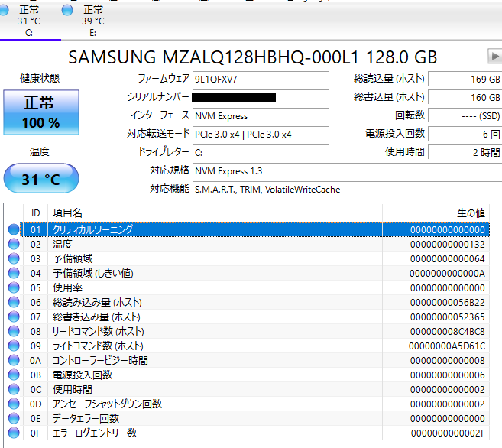Select the 総書き込み量 (ホスト) row name

96,317
